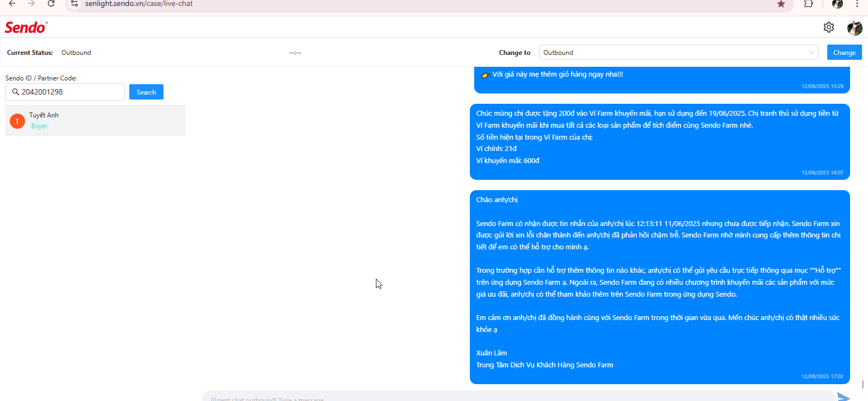Screen dimensions: 868x401
Task: Click Trung Tâm Dịch Vụ Khách Hàng Sendo Farm
Action: coord(545,365)
